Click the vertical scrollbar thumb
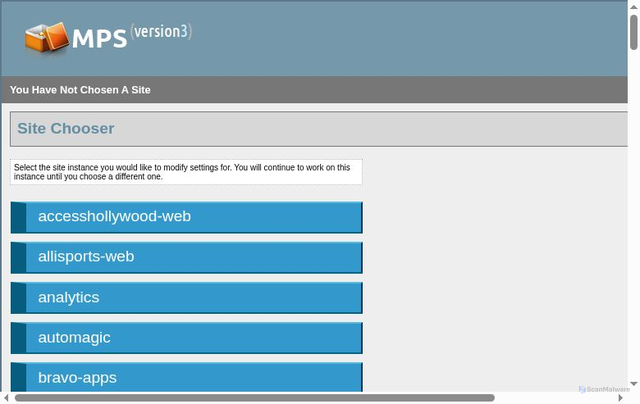The image size is (640, 404). pyautogui.click(x=633, y=29)
